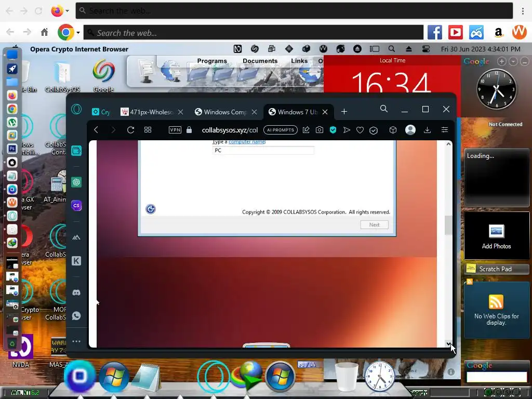
Task: Open the menu bar control center toggle icon
Action: tap(426, 49)
